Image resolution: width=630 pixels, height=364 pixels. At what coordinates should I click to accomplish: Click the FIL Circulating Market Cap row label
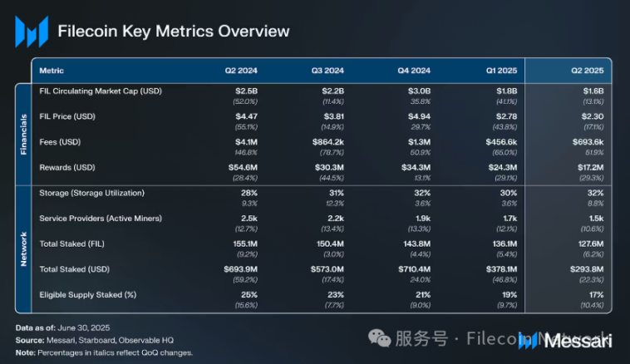coord(100,90)
